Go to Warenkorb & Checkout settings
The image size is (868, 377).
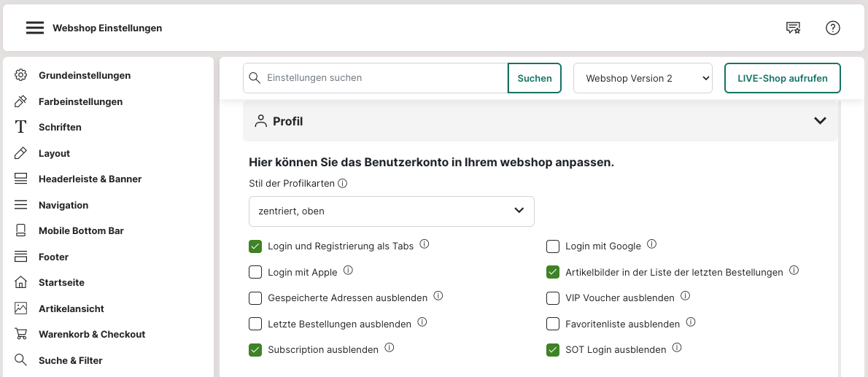click(92, 334)
